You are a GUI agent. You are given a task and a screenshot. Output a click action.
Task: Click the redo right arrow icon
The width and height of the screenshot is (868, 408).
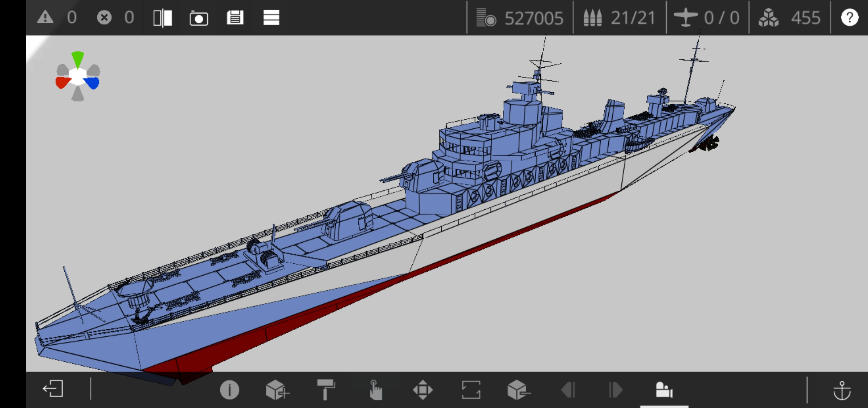pyautogui.click(x=616, y=390)
